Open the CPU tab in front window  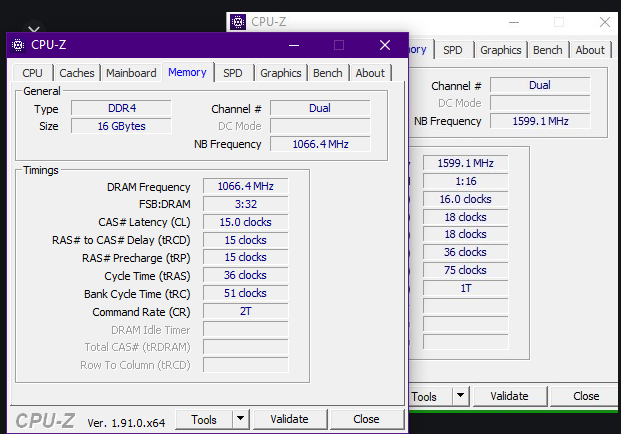point(32,73)
